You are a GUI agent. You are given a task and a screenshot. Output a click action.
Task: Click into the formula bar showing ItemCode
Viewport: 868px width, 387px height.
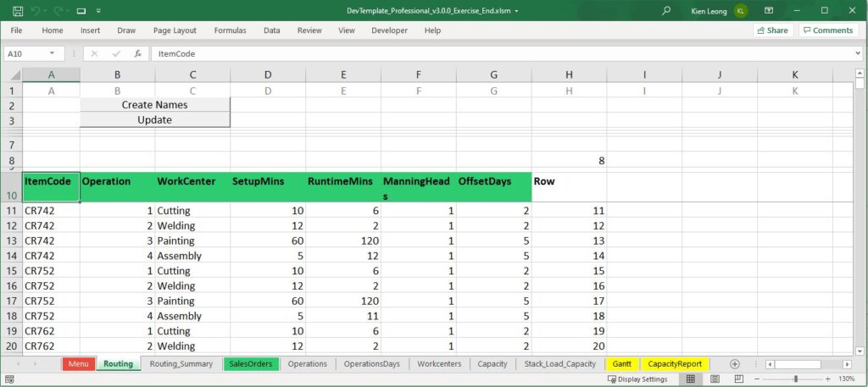point(501,53)
